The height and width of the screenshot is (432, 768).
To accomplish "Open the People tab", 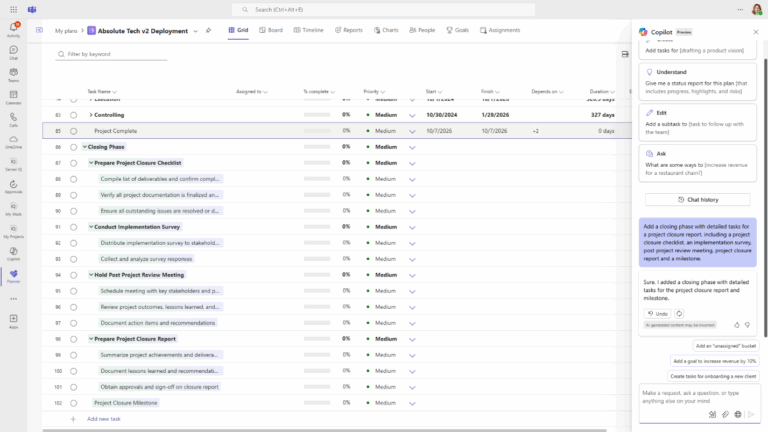I will [422, 30].
